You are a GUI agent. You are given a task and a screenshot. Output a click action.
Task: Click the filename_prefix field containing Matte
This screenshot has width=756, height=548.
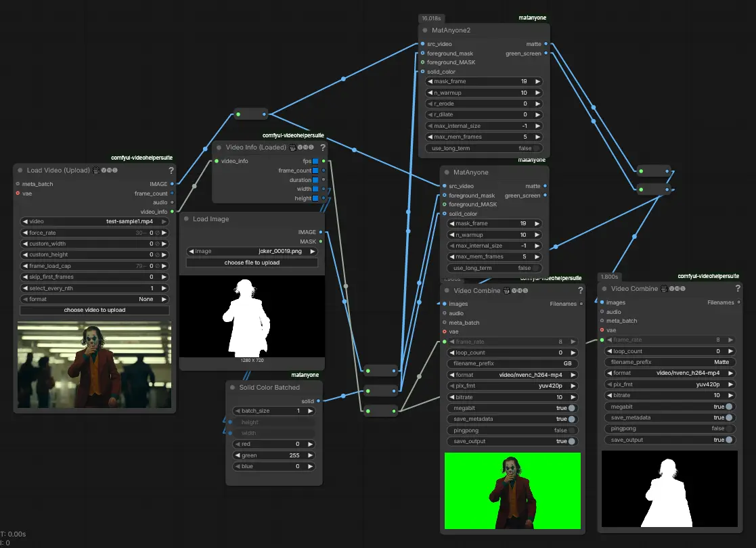(x=669, y=362)
